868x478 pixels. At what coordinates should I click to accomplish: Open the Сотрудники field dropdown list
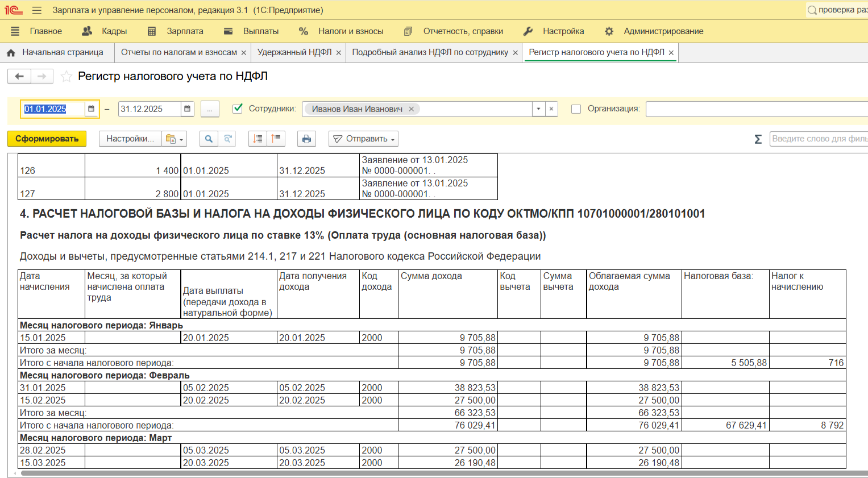(x=538, y=109)
